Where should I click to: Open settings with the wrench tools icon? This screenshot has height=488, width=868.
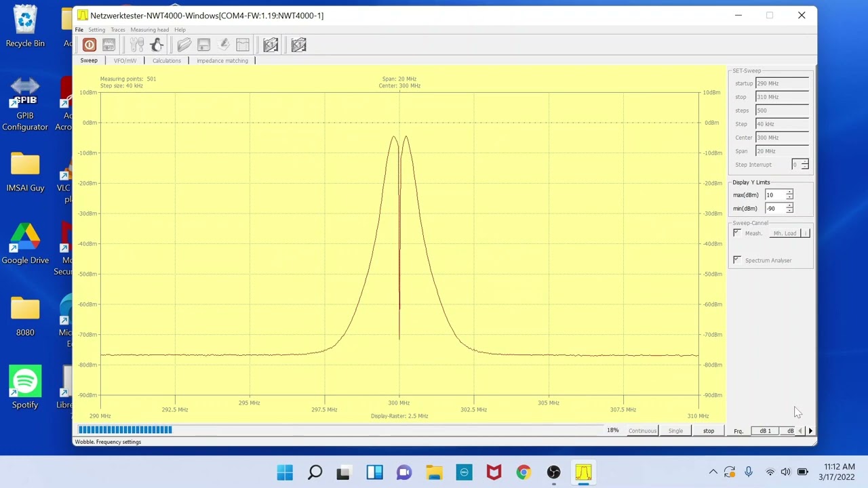tap(137, 45)
